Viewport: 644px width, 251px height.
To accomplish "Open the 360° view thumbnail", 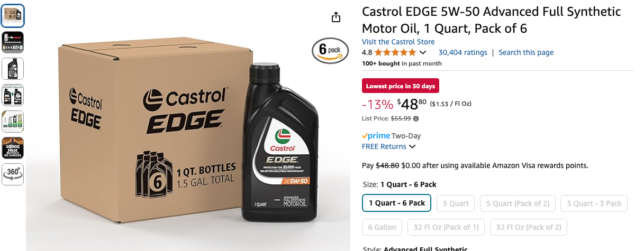I will coord(13,174).
